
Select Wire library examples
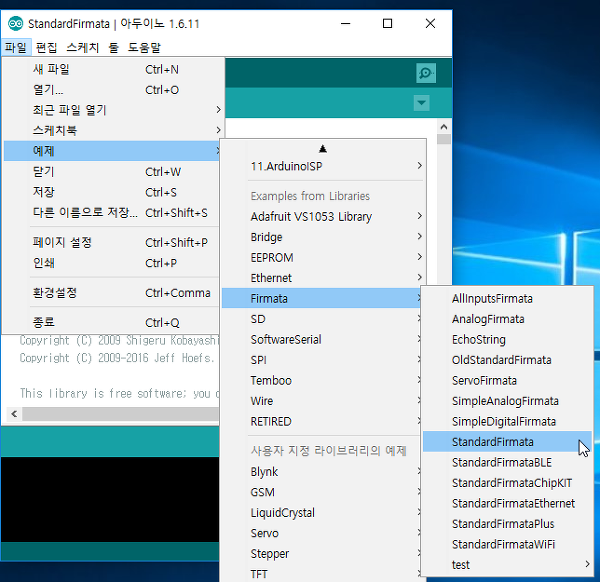(x=321, y=401)
